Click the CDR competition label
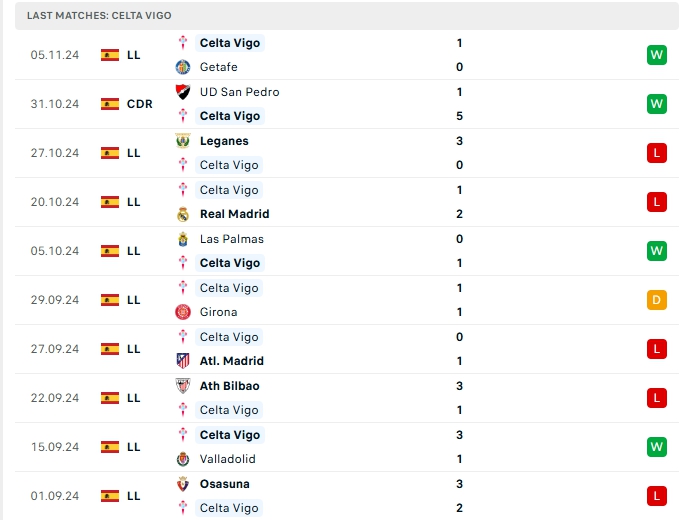Screen dimensions: 683x520 140,104
